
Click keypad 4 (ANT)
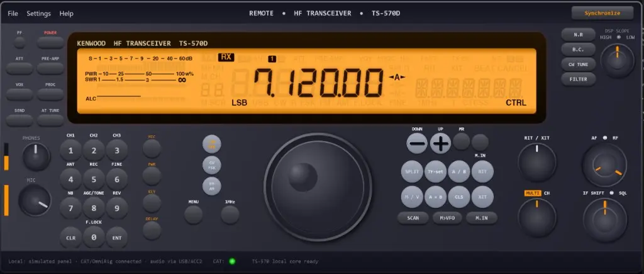(x=70, y=180)
